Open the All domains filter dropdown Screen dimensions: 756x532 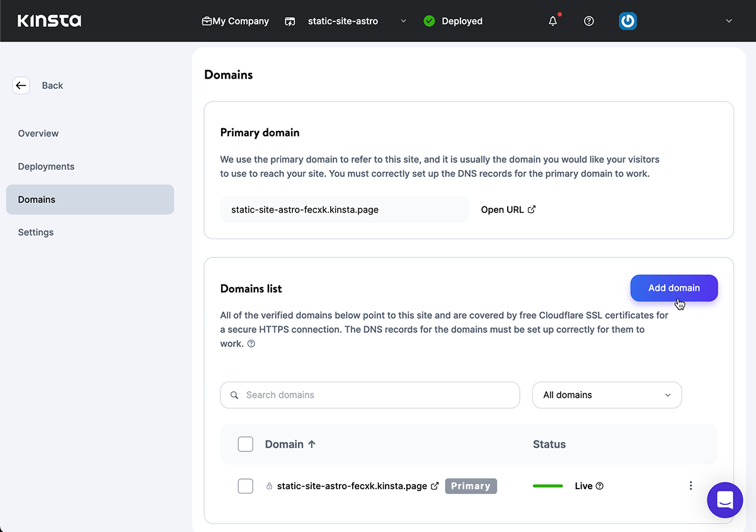607,395
